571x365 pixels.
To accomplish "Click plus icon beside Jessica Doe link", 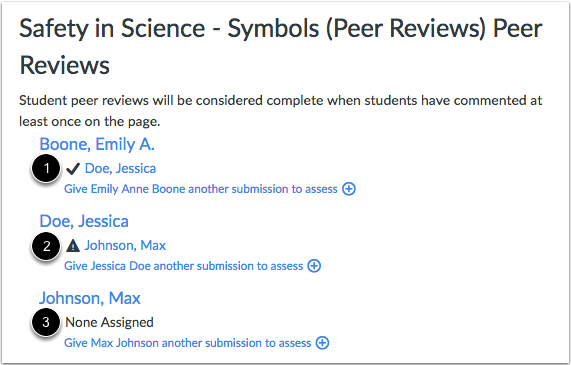I will pos(314,266).
